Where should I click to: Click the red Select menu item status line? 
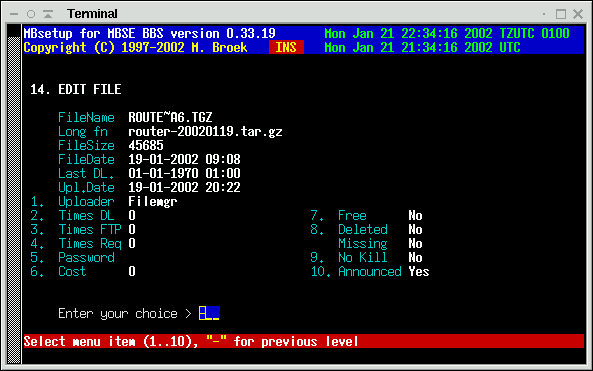[x=304, y=341]
